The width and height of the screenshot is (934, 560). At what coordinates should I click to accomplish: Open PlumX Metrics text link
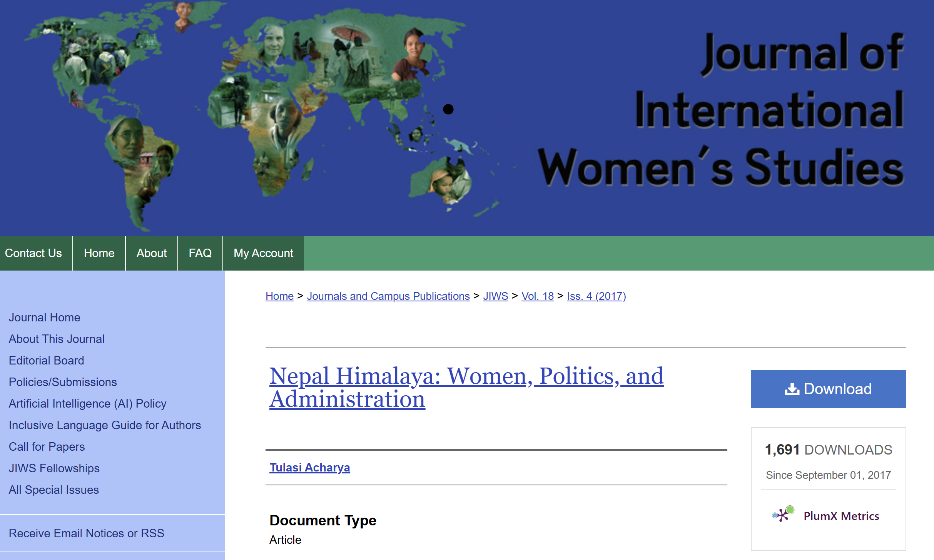tap(841, 516)
